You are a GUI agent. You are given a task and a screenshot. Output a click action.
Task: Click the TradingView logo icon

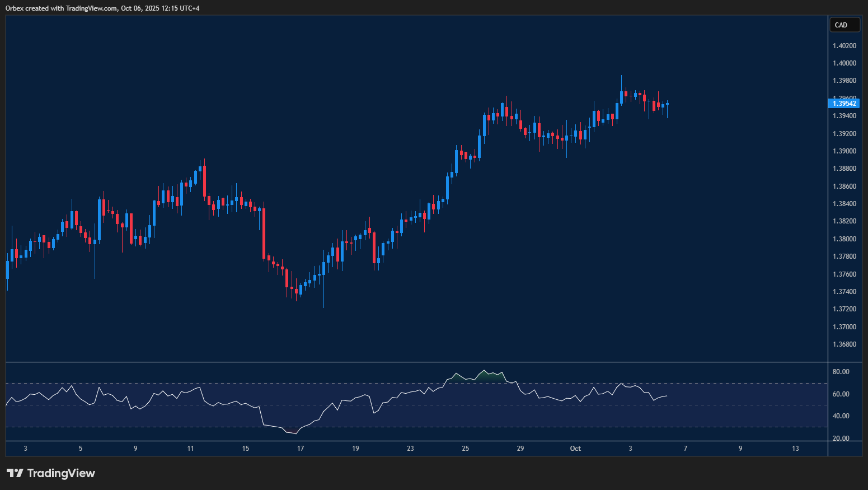pos(15,473)
